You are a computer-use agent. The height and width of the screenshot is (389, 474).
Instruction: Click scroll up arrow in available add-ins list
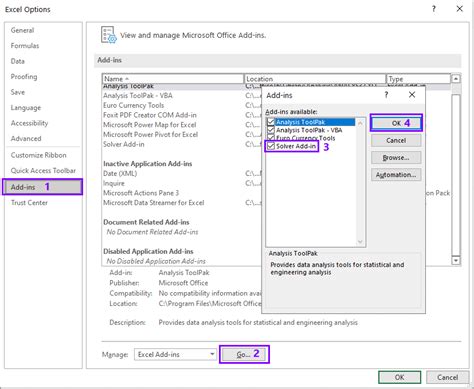(360, 123)
